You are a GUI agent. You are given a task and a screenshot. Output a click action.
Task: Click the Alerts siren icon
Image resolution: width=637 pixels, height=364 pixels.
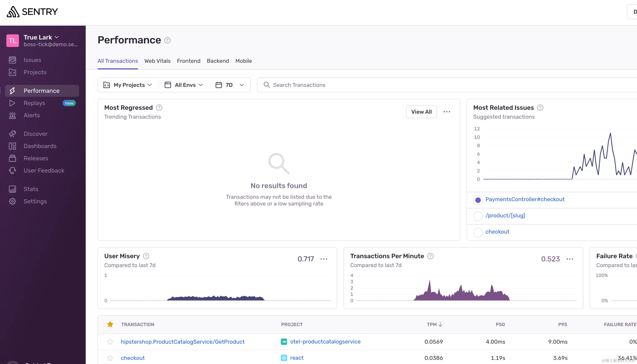click(12, 115)
